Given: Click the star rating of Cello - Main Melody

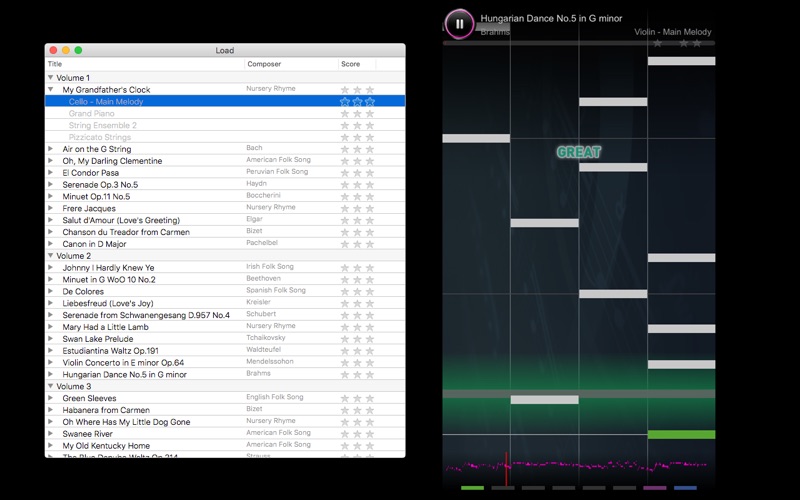Looking at the screenshot, I should point(357,102).
